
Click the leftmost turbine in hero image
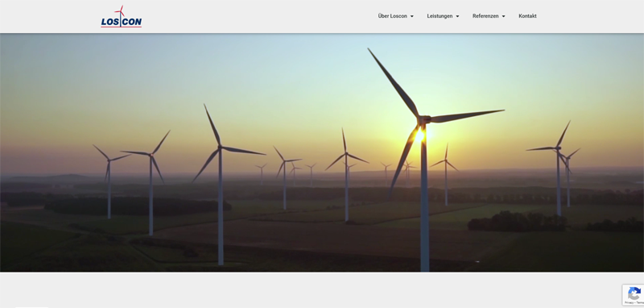[109, 181]
